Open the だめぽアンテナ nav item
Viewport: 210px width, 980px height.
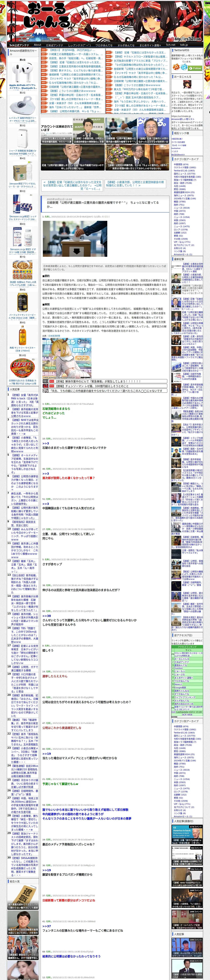tap(54, 45)
